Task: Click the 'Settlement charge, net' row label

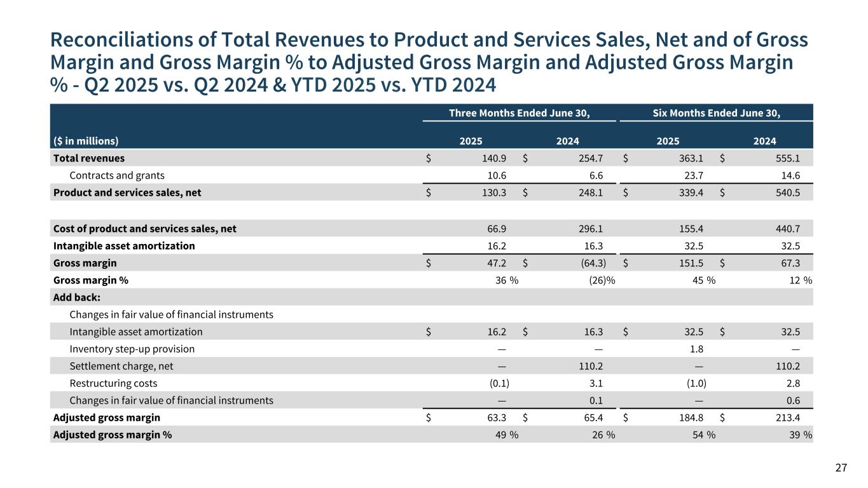Action: (x=121, y=366)
